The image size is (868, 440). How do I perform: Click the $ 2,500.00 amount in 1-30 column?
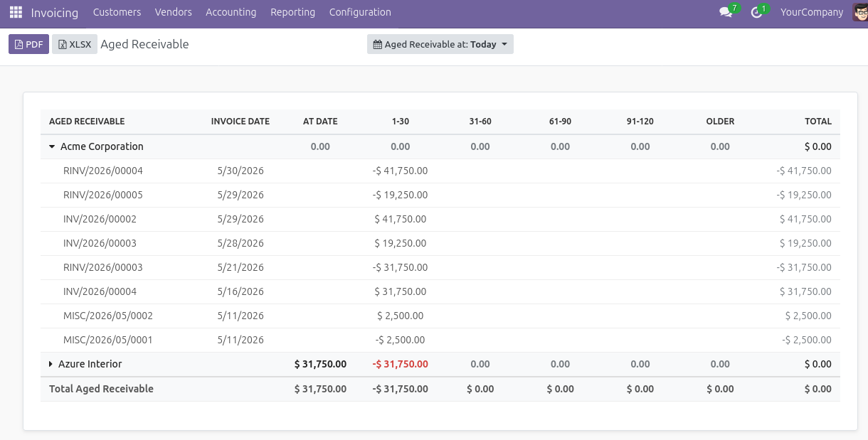401,316
